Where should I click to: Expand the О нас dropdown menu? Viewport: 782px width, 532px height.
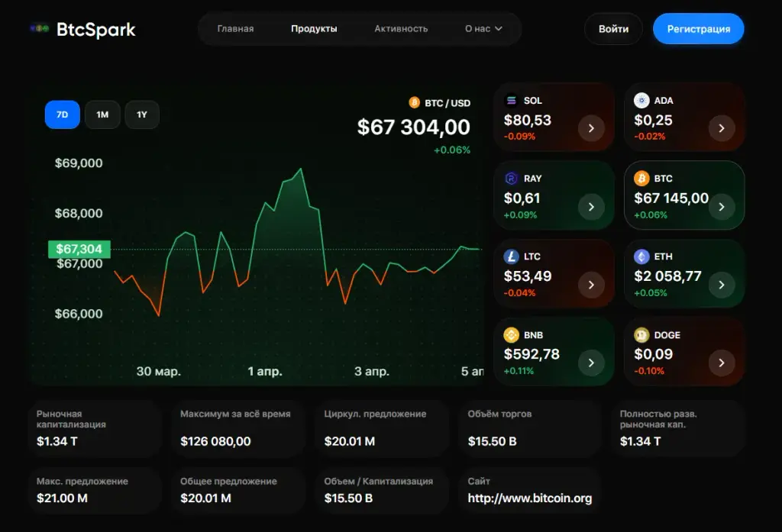coord(483,29)
